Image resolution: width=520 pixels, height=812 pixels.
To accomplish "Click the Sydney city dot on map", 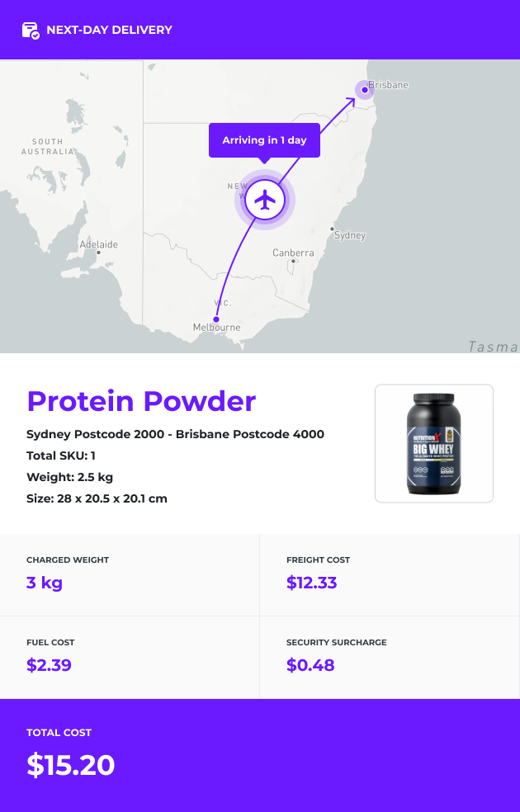I will click(x=332, y=229).
